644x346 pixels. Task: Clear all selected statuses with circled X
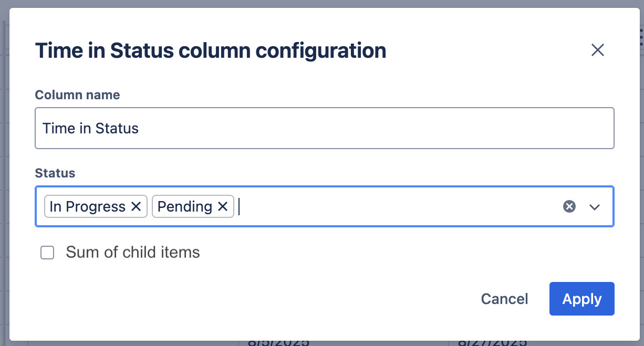tap(569, 207)
